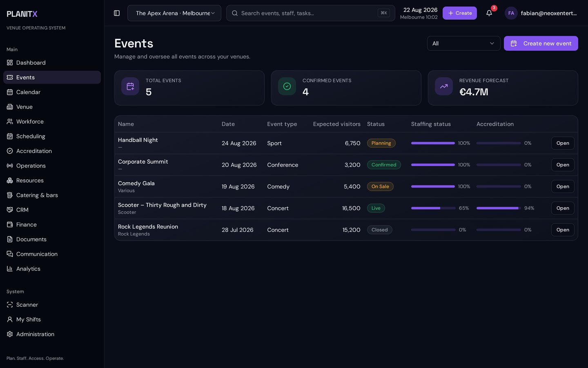Navigate to Workforce section
This screenshot has width=588, height=368.
point(52,121)
